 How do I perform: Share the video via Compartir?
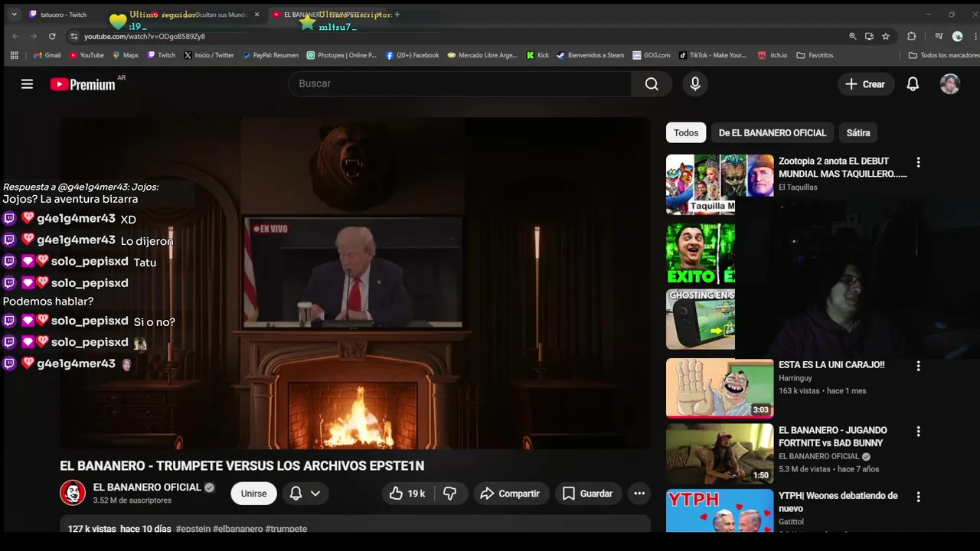511,494
